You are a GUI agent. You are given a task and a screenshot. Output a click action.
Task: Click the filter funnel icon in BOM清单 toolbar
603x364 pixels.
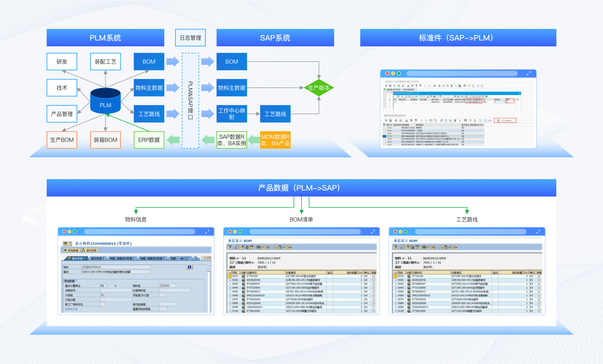click(230, 247)
